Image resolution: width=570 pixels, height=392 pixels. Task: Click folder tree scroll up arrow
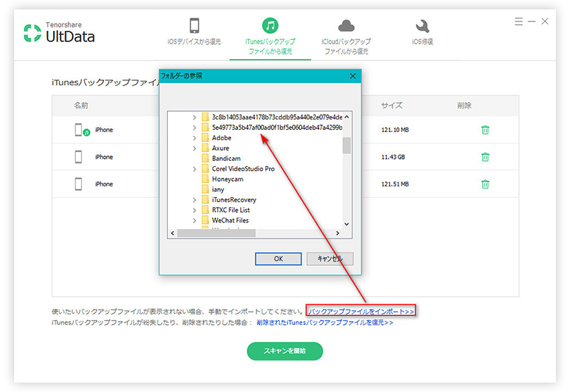click(347, 117)
